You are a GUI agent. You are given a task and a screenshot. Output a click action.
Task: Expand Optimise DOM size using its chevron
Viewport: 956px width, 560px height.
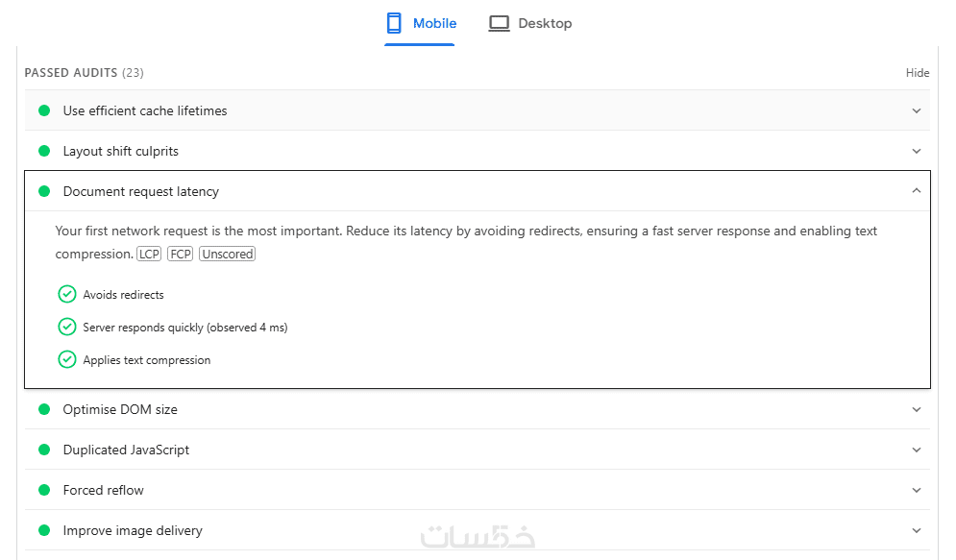pos(917,409)
